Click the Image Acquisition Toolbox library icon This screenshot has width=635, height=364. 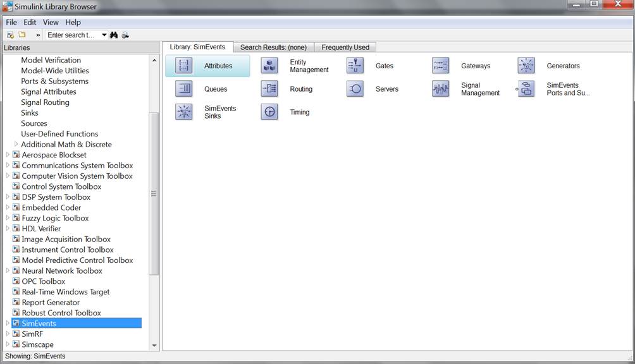click(16, 239)
